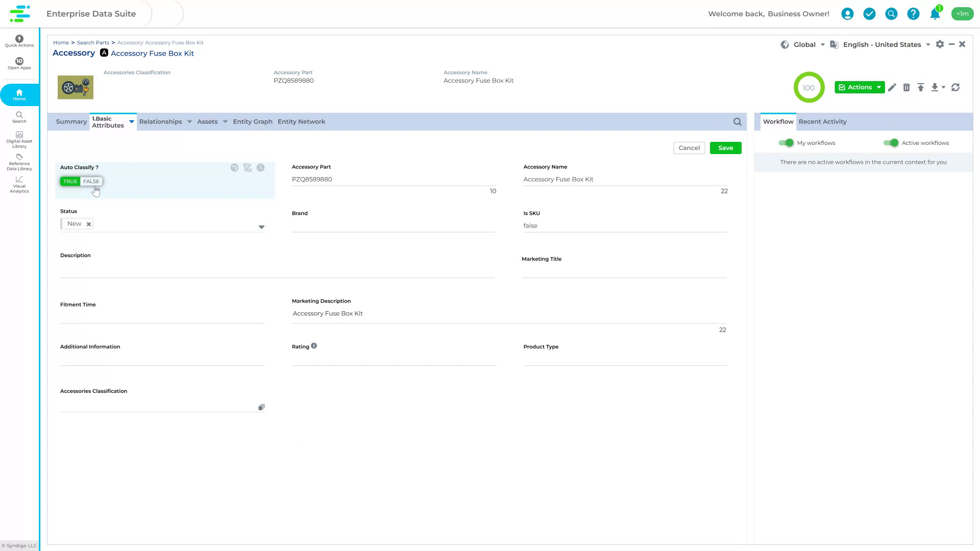Set Auto Classify to FALSE
980x551 pixels.
tap(91, 181)
